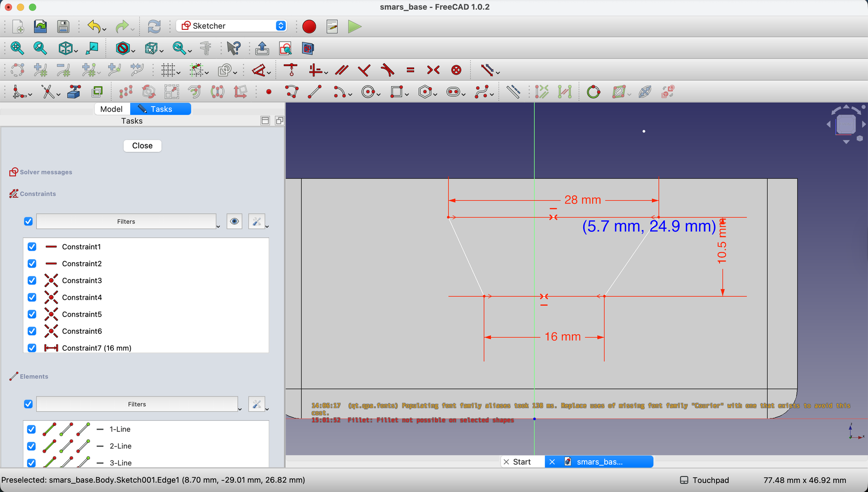Choose the create point tool

(x=269, y=92)
